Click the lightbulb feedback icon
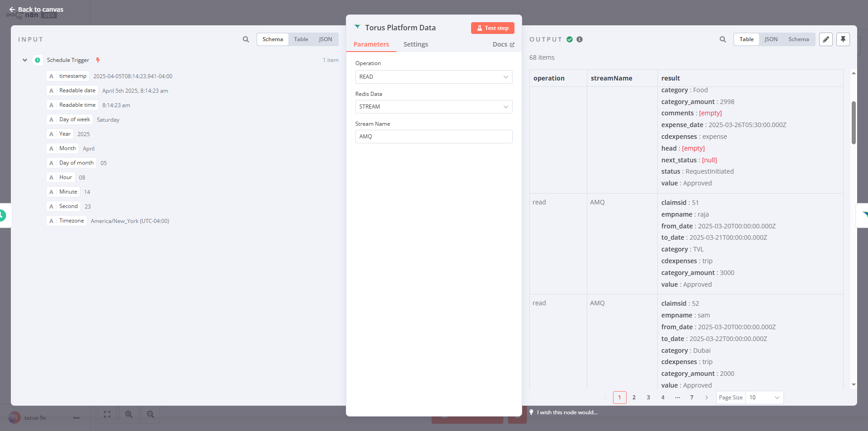The height and width of the screenshot is (431, 868). click(x=531, y=412)
